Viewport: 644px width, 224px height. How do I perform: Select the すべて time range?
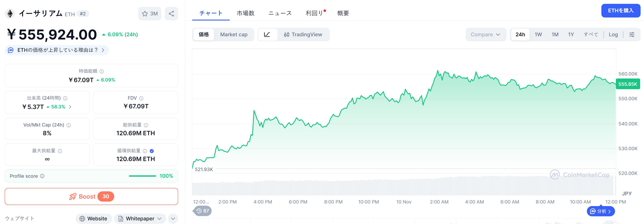click(591, 35)
